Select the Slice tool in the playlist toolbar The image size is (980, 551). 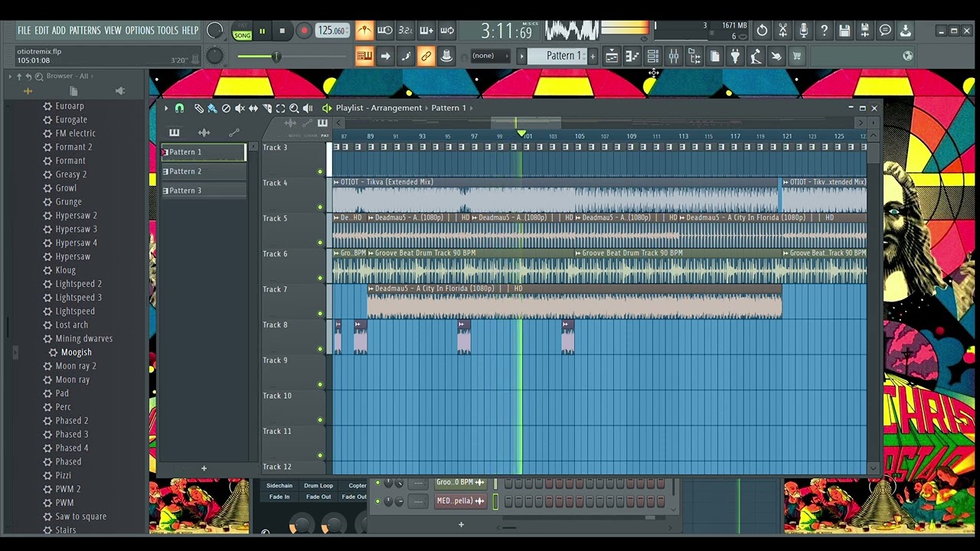tap(267, 109)
